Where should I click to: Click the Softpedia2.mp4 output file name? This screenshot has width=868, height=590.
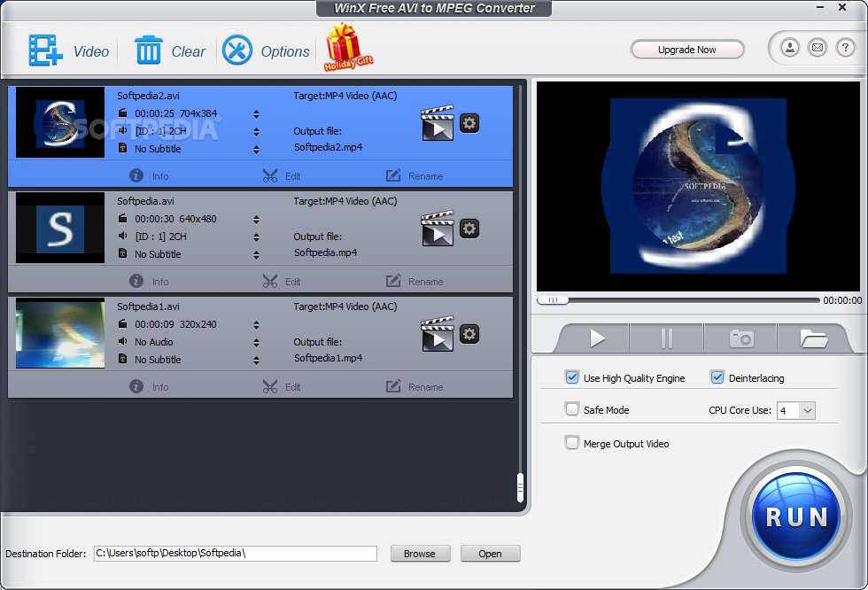pos(329,147)
